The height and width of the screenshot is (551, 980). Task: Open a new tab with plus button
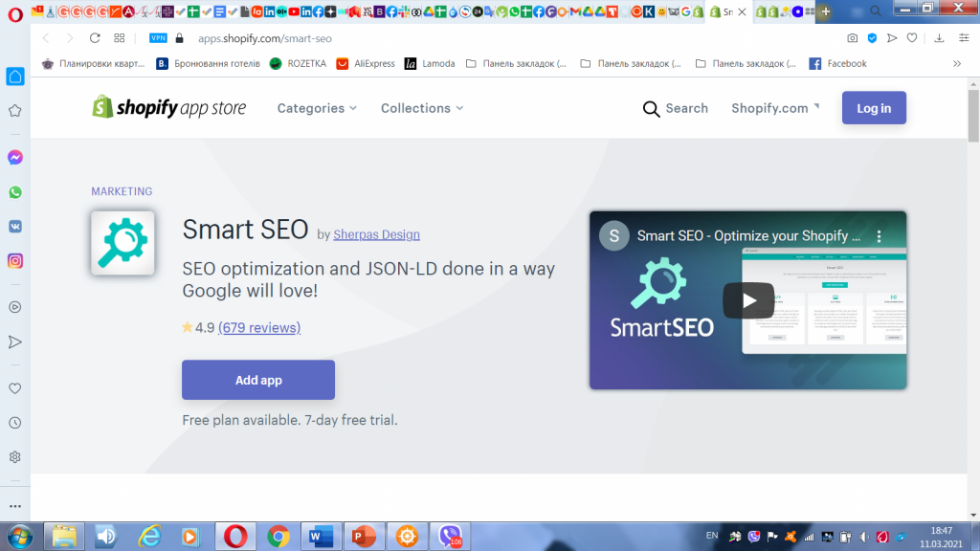pyautogui.click(x=826, y=11)
